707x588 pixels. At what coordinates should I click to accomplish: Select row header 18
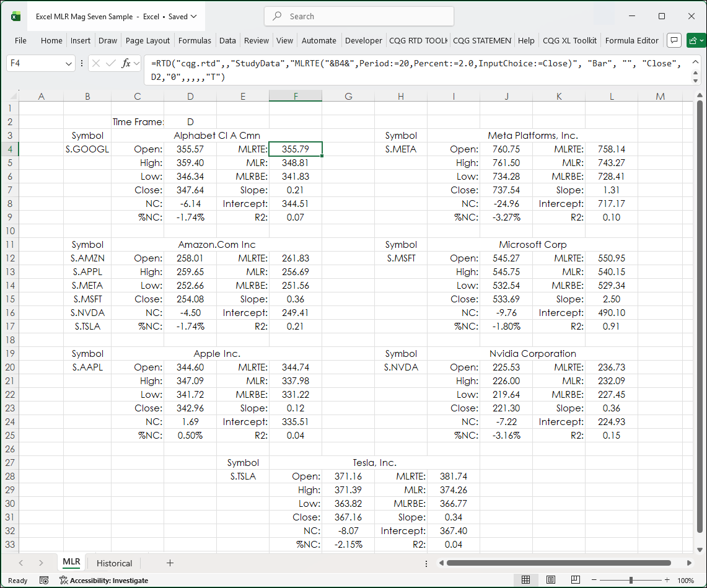10,340
